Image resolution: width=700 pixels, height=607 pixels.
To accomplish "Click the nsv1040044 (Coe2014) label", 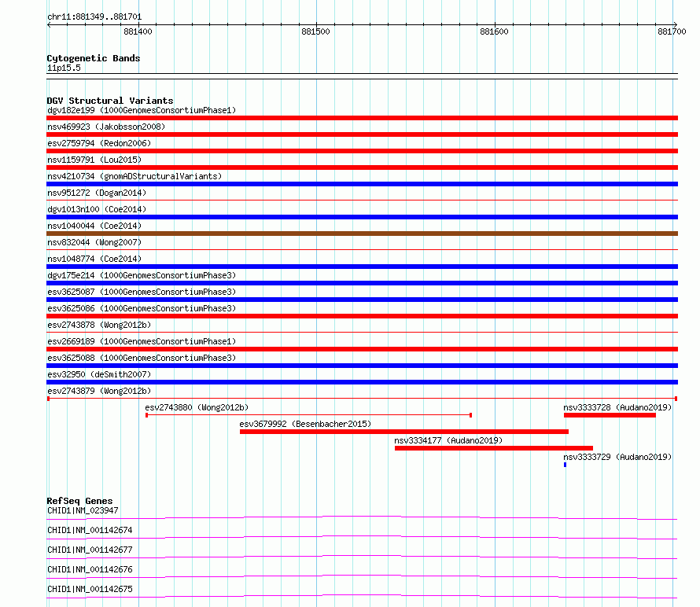I will [x=94, y=226].
